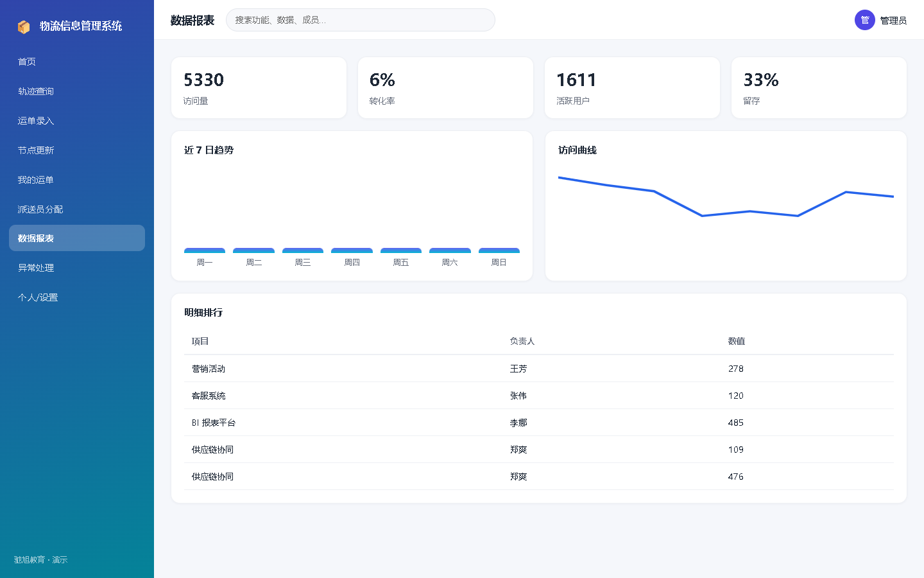Screen dimensions: 924x578
Task: Click the admin avatar circle
Action: click(x=865, y=20)
